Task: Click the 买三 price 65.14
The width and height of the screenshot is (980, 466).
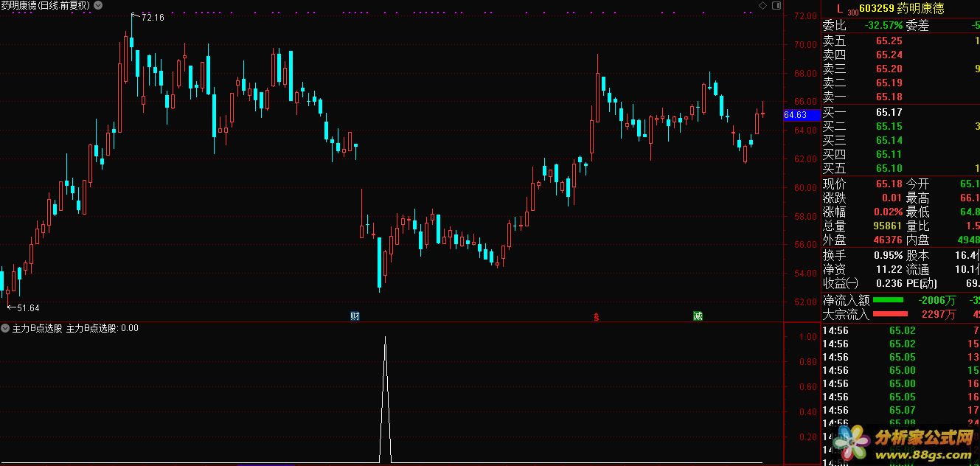Action: point(889,140)
